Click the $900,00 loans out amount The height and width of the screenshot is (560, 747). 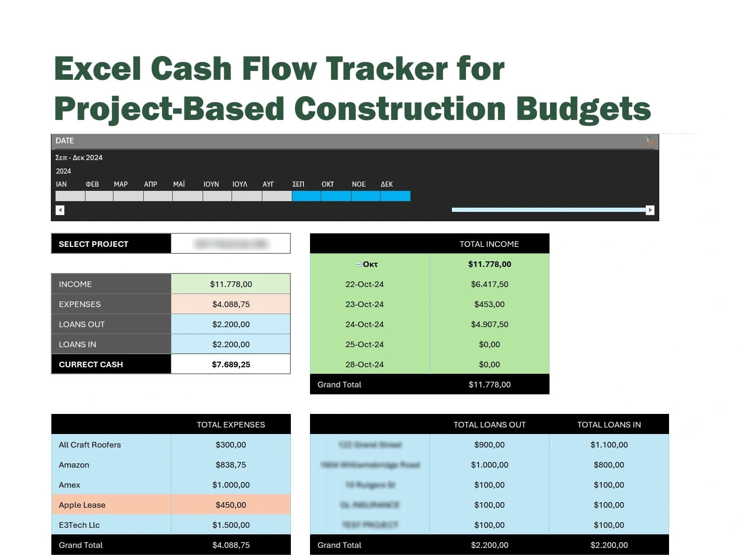489,444
